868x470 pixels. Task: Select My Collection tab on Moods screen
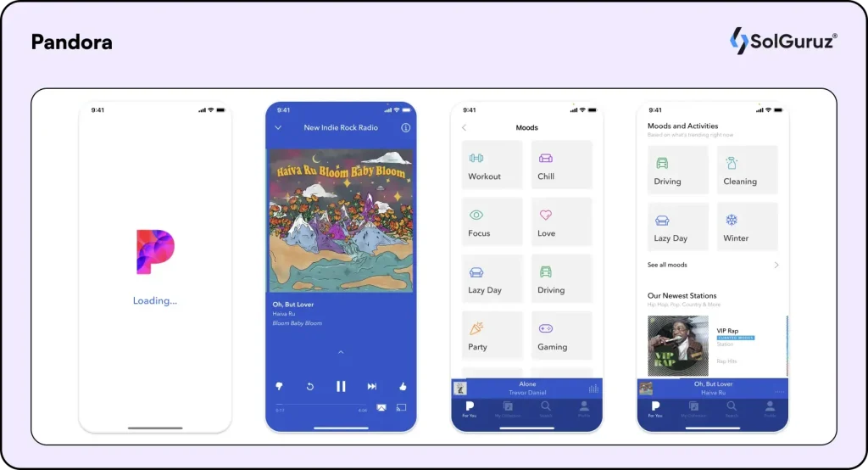pyautogui.click(x=508, y=409)
